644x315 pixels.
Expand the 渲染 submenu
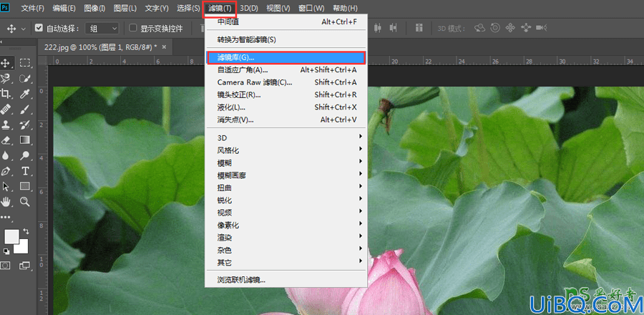click(x=286, y=238)
